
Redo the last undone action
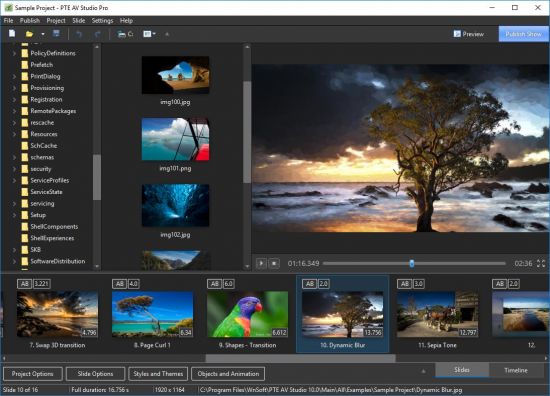[98, 34]
